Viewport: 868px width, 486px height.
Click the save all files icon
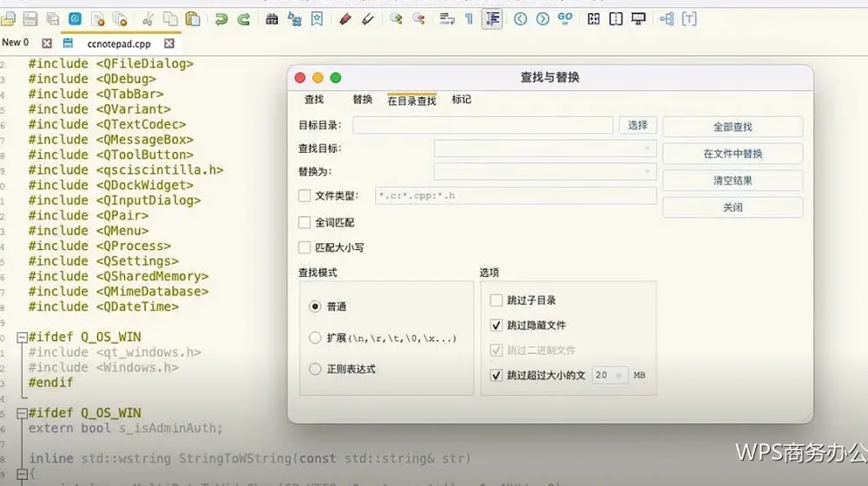53,19
